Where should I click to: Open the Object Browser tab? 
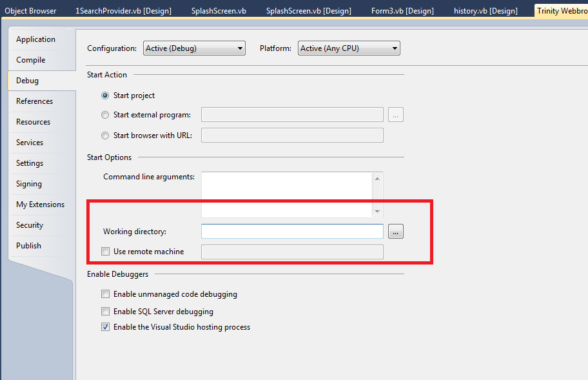pos(30,11)
